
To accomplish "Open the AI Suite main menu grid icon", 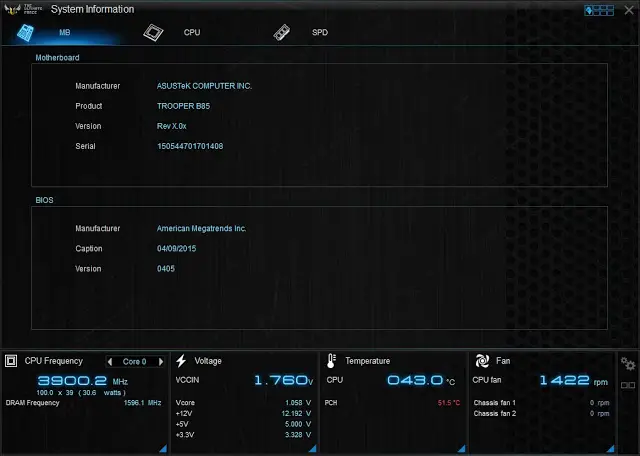I will coord(599,10).
